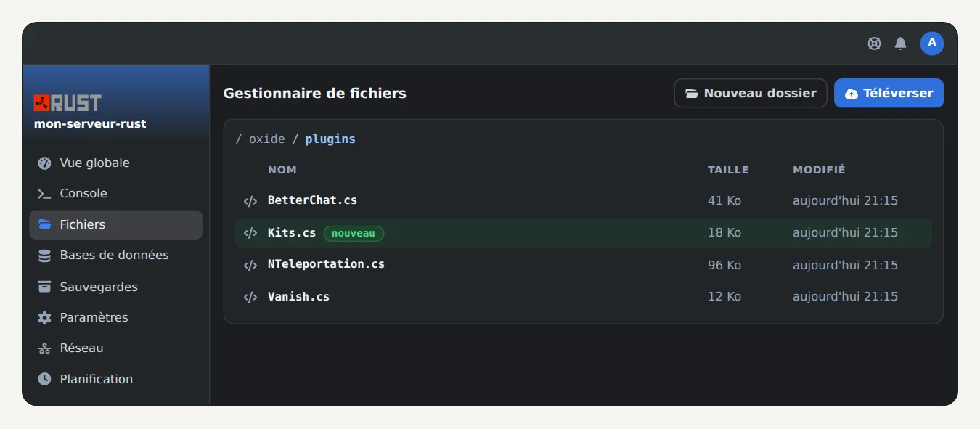980x429 pixels.
Task: Click the mon-serveur-rust server name
Action: tap(90, 123)
